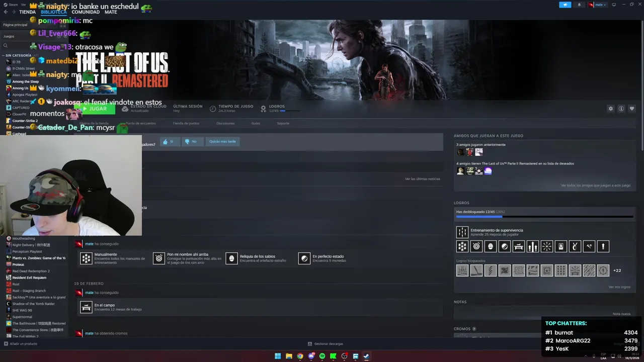Open Tienda de puntos link
The height and width of the screenshot is (362, 644).
click(186, 123)
